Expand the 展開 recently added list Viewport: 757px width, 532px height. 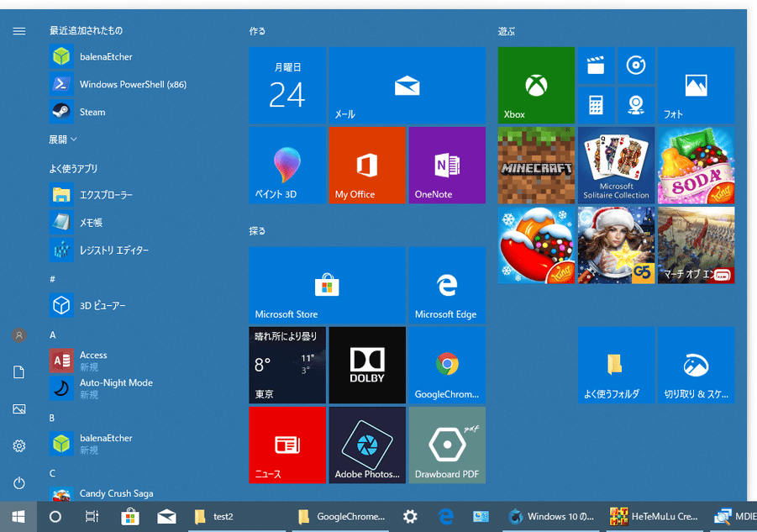click(x=63, y=140)
